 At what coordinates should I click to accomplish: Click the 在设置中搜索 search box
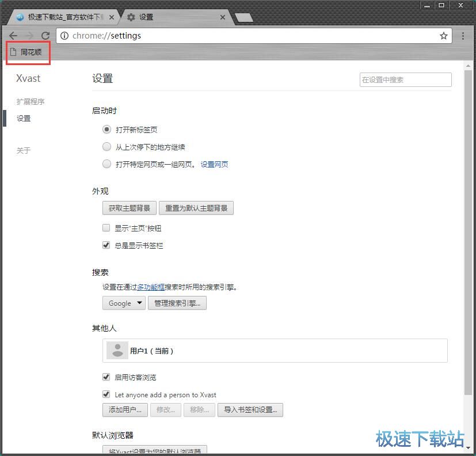pyautogui.click(x=406, y=80)
